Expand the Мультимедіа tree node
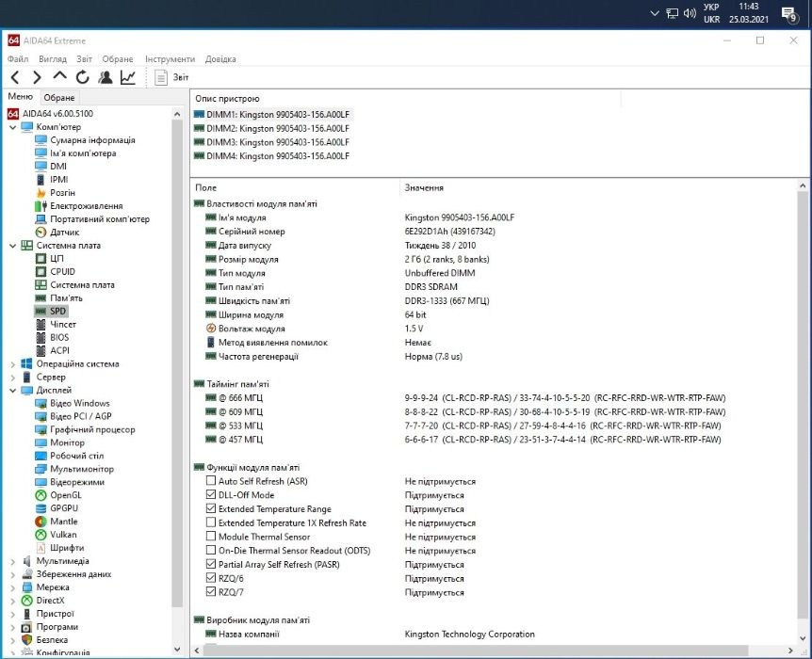812x659 pixels. 13,561
